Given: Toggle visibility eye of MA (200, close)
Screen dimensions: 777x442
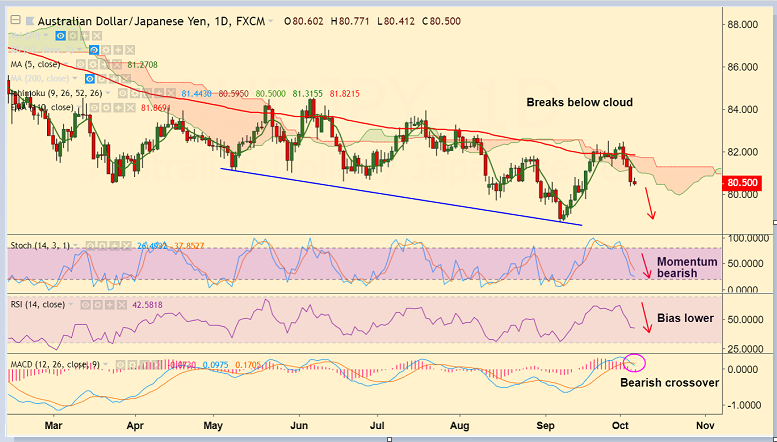Looking at the screenshot, I should coord(90,79).
